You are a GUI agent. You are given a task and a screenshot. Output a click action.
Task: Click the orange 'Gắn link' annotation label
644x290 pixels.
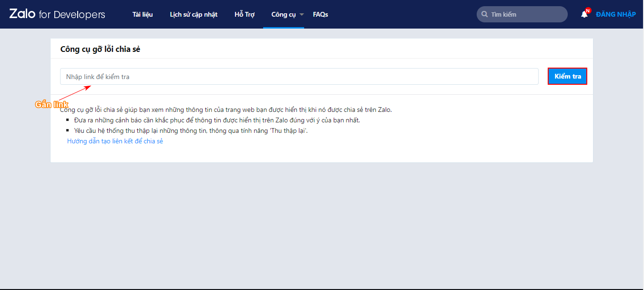tap(52, 104)
